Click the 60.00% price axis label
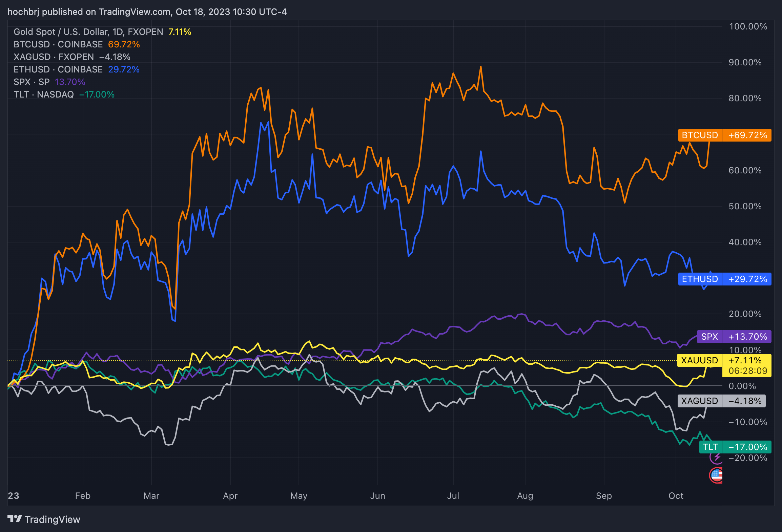The image size is (782, 532). click(x=745, y=170)
